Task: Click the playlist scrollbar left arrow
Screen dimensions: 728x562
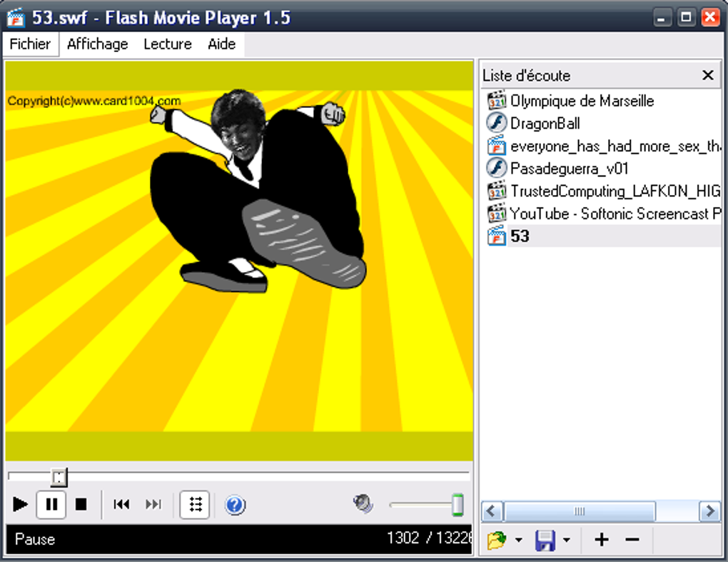Action: click(492, 511)
